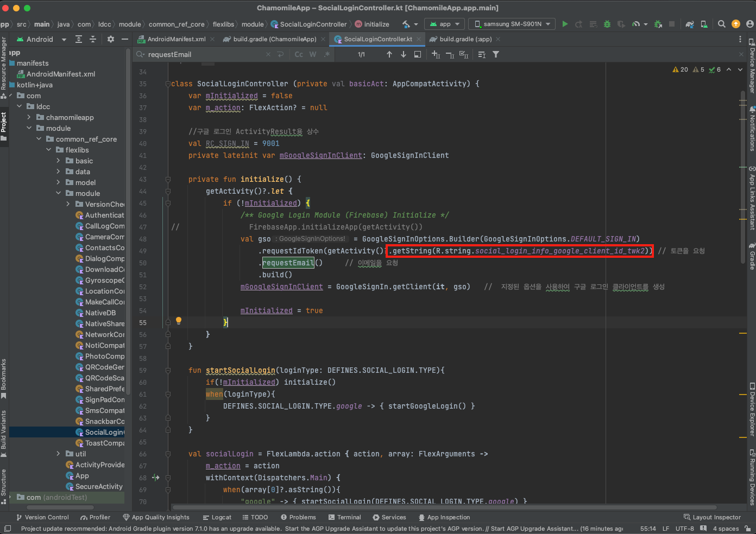This screenshot has height=534, width=756.
Task: Go to previous search occurrence arrow
Action: [x=389, y=54]
